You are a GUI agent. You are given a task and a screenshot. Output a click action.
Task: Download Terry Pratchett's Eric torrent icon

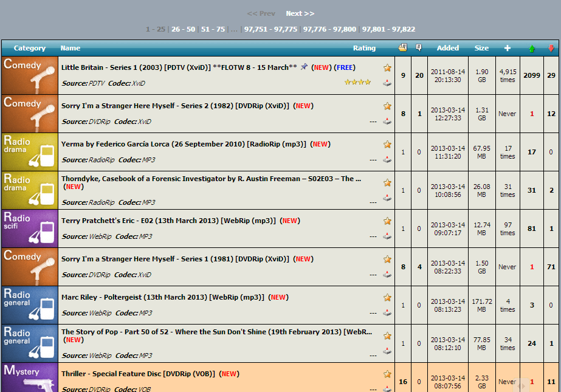(x=387, y=236)
